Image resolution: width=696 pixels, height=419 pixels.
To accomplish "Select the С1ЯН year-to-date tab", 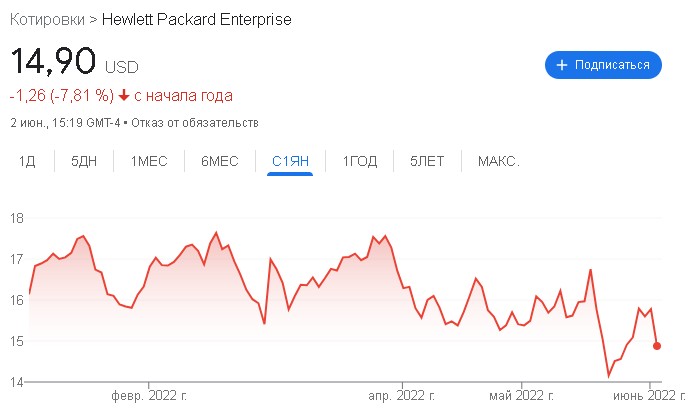I will point(290,161).
